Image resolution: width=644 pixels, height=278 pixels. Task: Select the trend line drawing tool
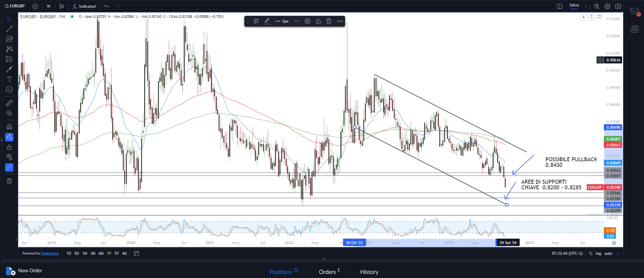[x=9, y=29]
